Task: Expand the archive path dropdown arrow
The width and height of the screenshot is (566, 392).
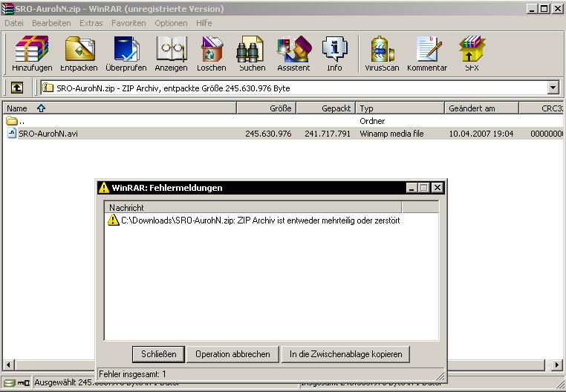Action: point(553,88)
